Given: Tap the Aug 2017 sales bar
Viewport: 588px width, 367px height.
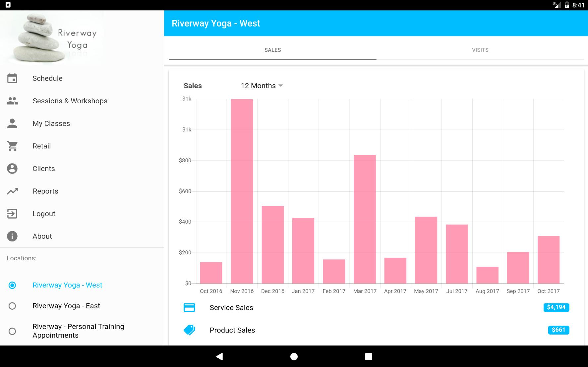Looking at the screenshot, I should pos(488,275).
